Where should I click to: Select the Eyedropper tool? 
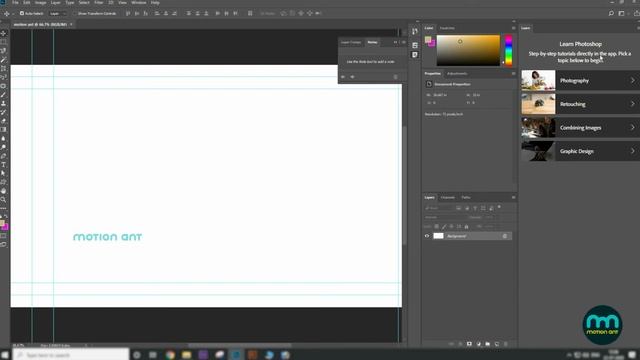tap(4, 77)
